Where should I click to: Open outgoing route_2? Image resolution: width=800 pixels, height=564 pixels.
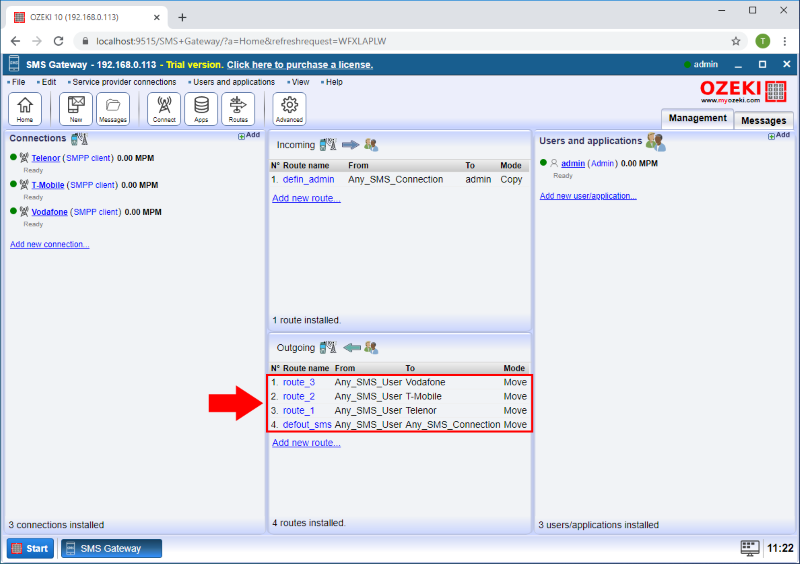tap(299, 397)
